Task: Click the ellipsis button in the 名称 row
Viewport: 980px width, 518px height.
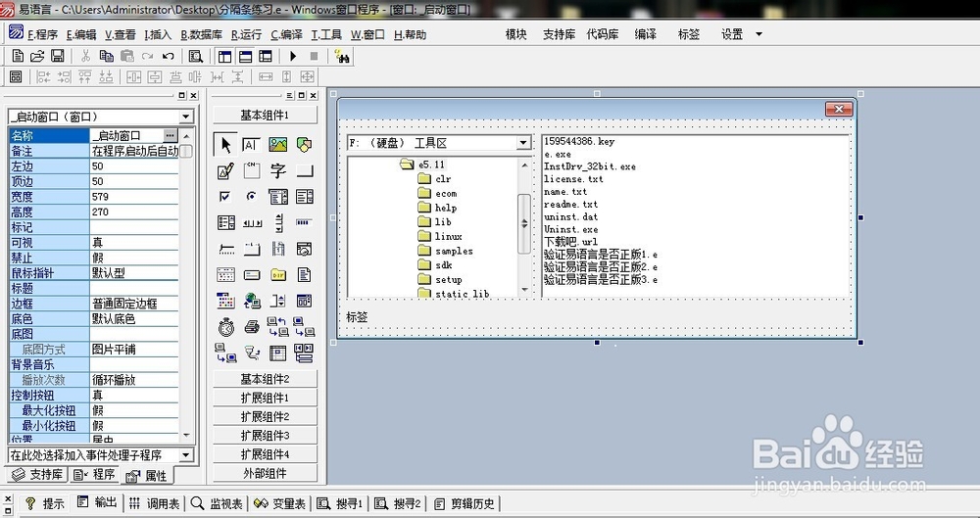Action: click(170, 135)
